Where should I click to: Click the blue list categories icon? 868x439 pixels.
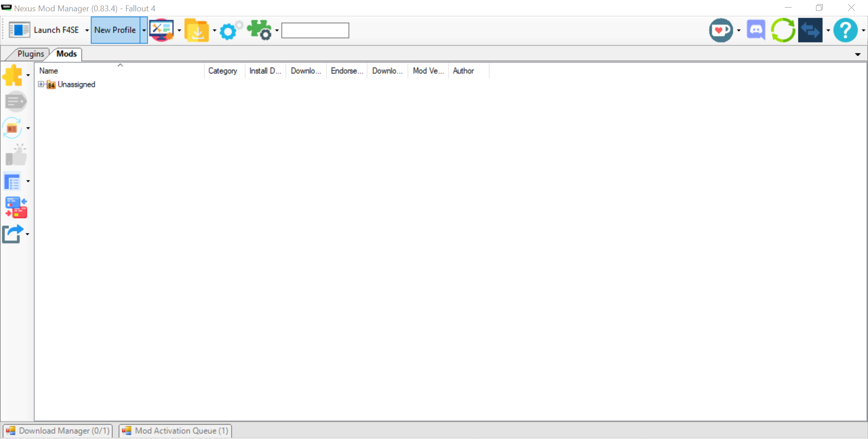[13, 181]
